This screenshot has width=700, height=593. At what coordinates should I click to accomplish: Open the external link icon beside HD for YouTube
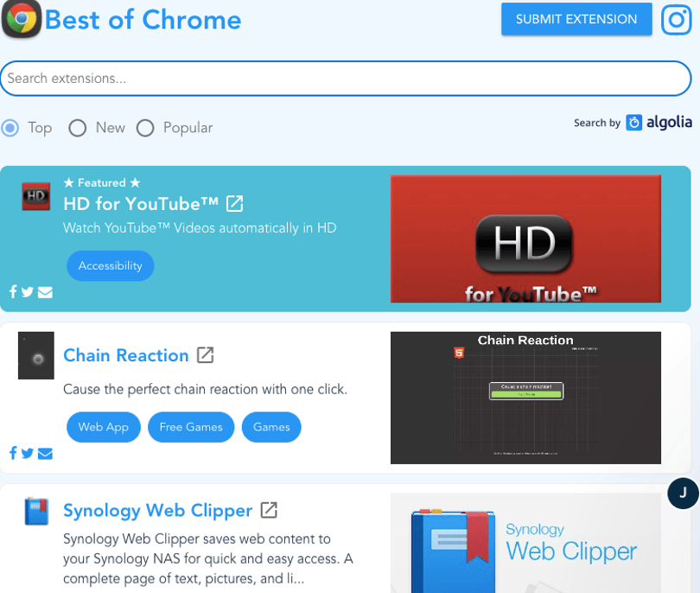coord(235,204)
